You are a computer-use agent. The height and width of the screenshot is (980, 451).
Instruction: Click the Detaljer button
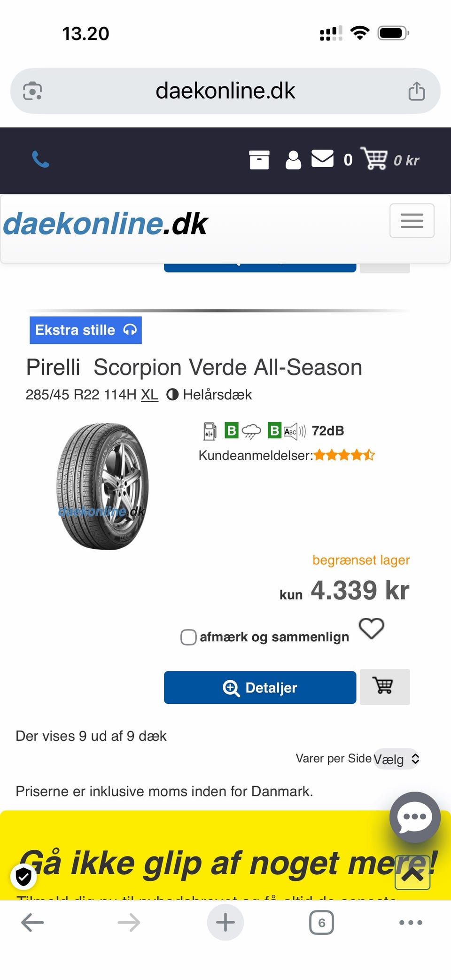coord(260,687)
